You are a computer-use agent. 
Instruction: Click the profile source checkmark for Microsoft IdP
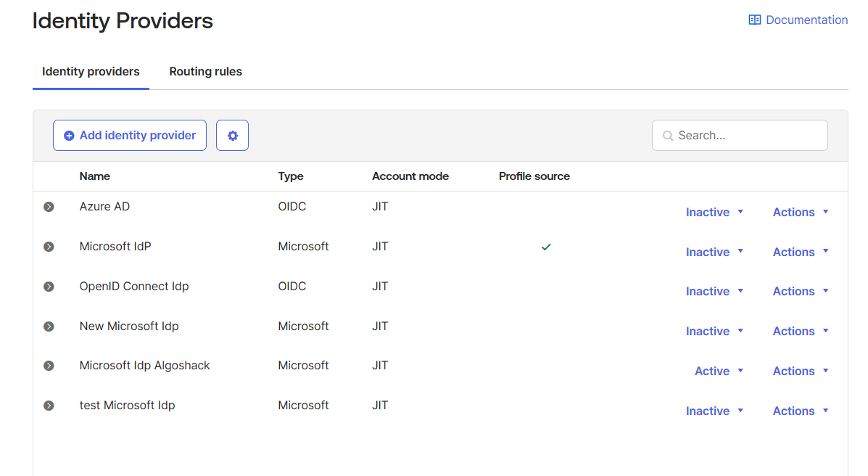pos(546,247)
